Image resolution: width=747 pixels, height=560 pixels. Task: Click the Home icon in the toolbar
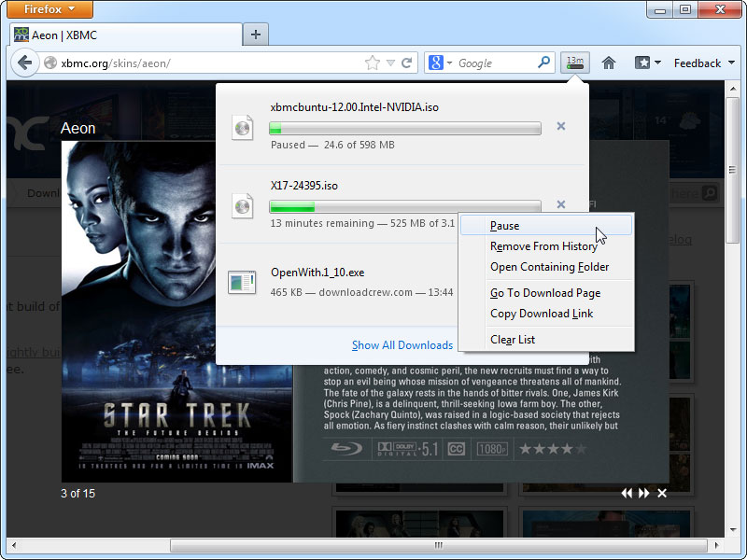608,63
